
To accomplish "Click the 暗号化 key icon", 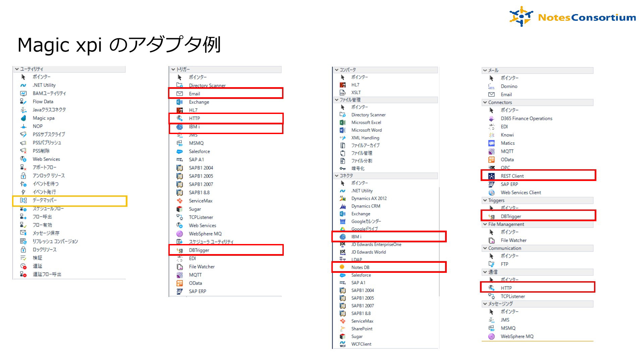I will (342, 169).
